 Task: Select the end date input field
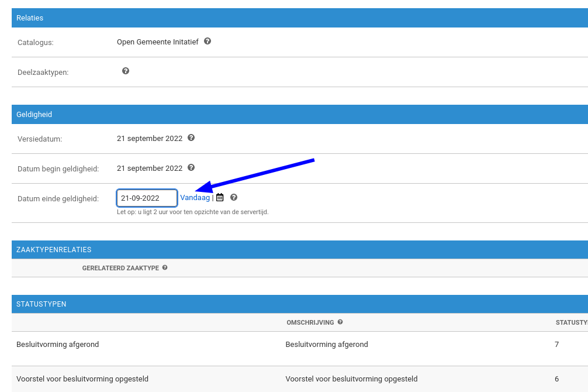coord(146,198)
